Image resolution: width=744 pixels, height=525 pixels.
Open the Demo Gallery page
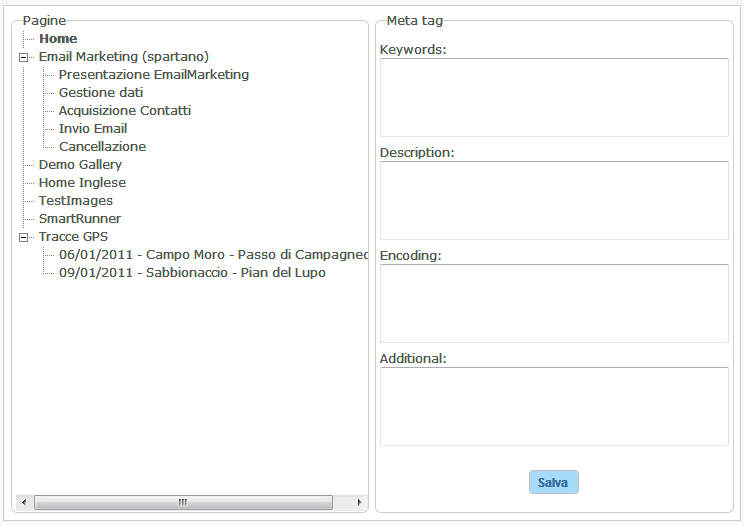click(80, 165)
